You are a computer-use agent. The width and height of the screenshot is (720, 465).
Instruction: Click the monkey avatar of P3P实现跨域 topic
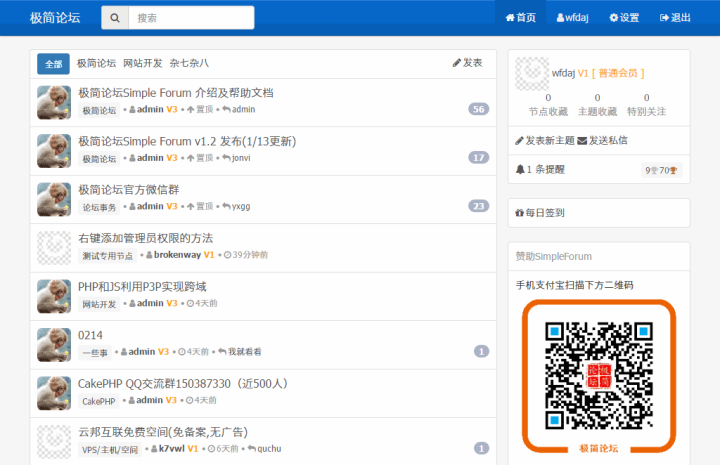(x=54, y=297)
